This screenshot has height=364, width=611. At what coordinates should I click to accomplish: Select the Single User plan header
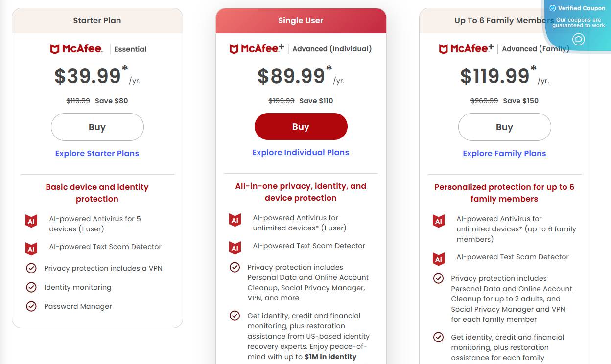(301, 20)
